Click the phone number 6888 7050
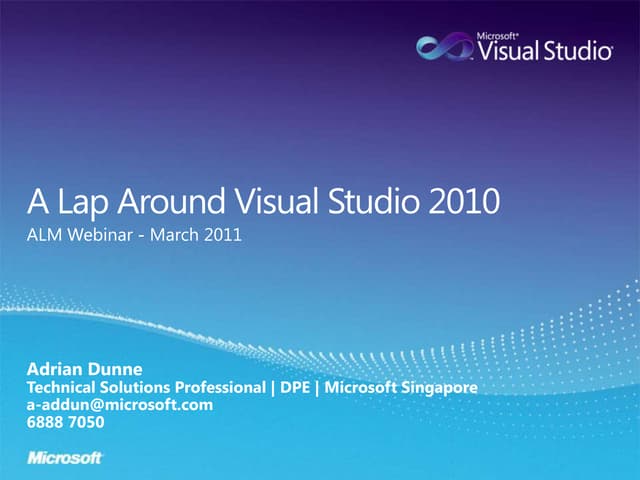640x480 pixels. click(x=65, y=422)
